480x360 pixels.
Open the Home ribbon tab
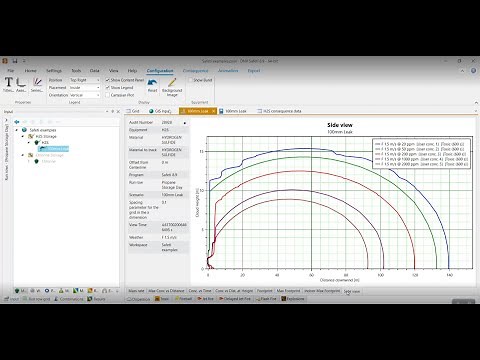pos(30,71)
